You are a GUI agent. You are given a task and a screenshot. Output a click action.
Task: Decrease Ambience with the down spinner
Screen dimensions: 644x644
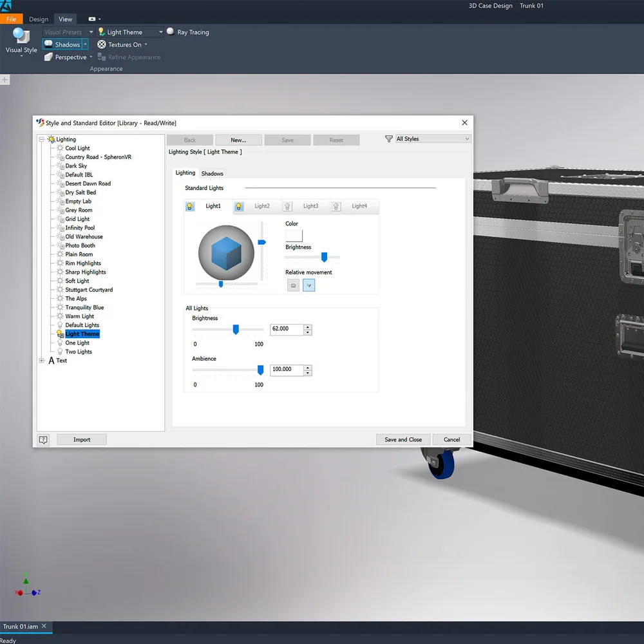click(308, 373)
